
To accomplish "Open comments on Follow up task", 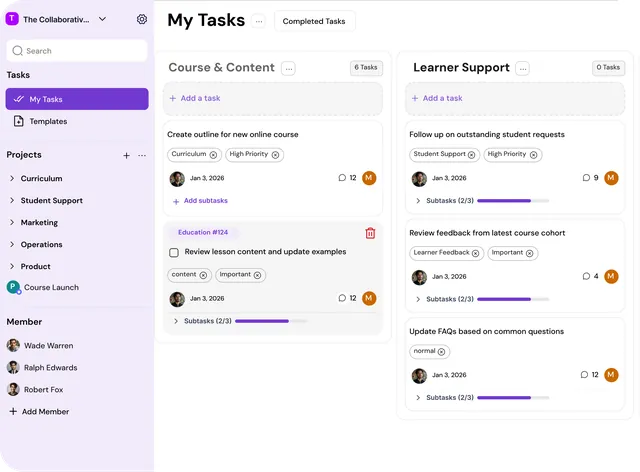I will tap(590, 178).
